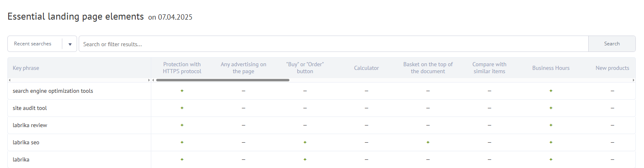Click the 'New products' column header
This screenshot has width=644, height=168.
[x=612, y=68]
